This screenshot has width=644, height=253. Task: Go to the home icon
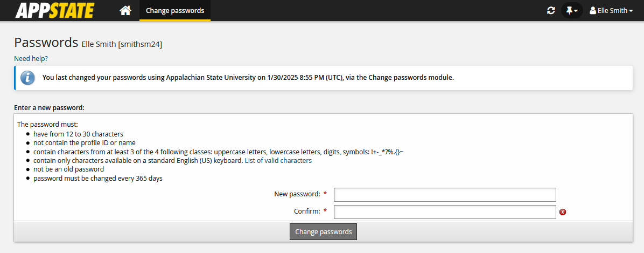point(125,10)
